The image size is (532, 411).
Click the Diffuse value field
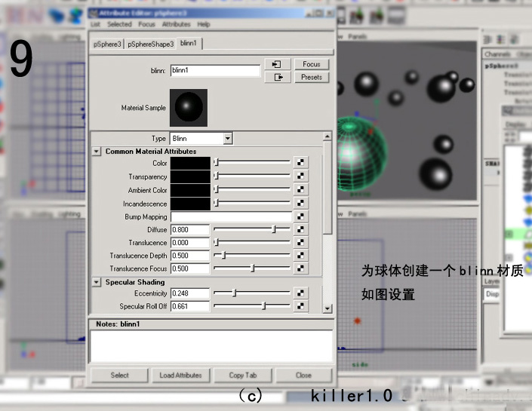click(x=189, y=229)
